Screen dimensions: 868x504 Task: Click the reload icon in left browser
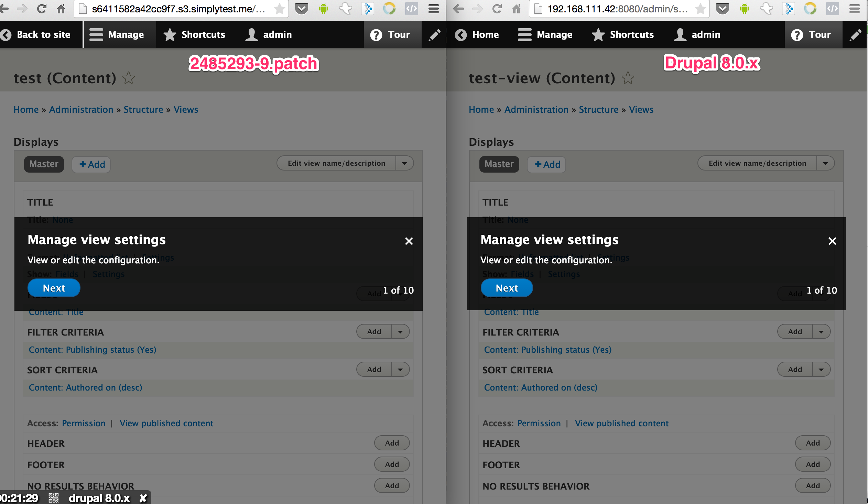(x=42, y=9)
